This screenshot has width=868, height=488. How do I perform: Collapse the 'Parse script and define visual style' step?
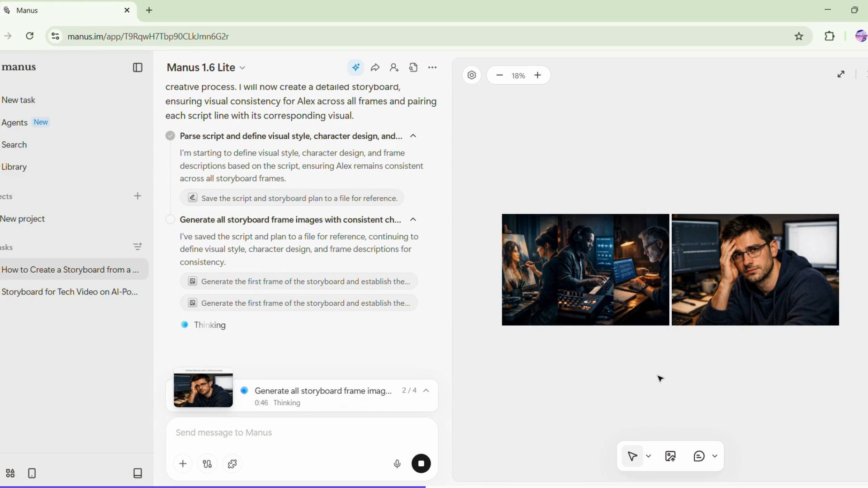click(413, 136)
